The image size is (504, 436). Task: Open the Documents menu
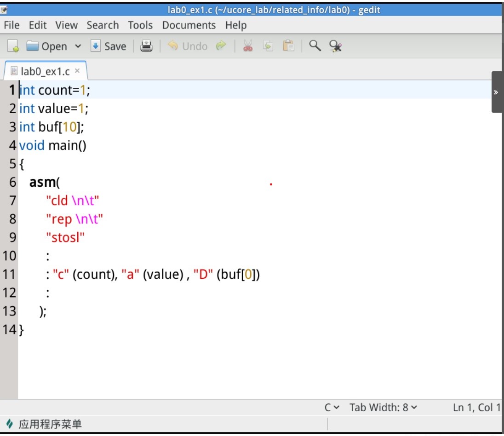click(x=189, y=25)
